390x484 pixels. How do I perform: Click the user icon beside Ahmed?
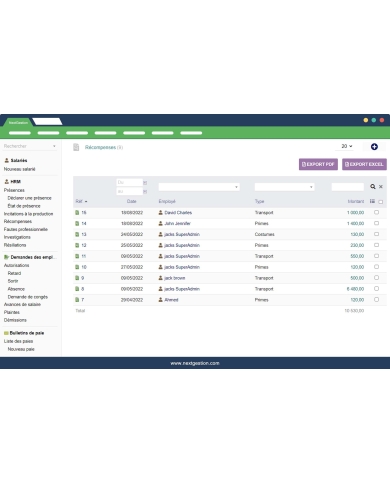click(160, 300)
